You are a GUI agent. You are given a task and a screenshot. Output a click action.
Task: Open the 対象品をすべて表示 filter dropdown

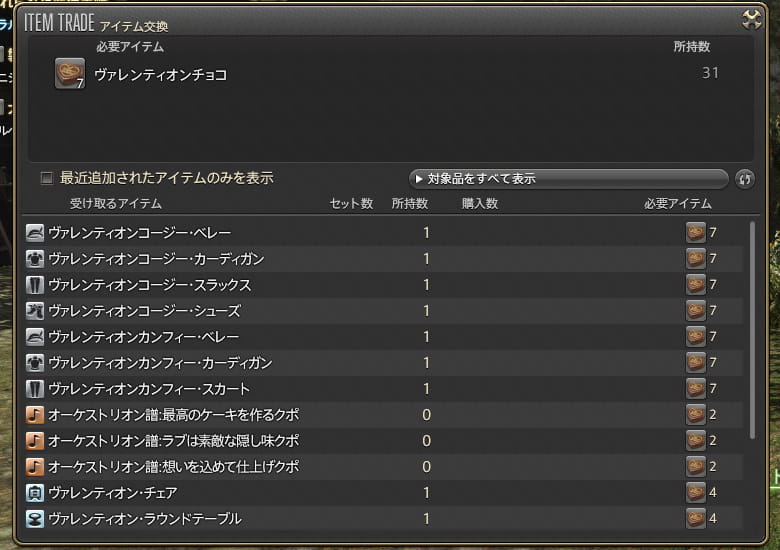[568, 179]
